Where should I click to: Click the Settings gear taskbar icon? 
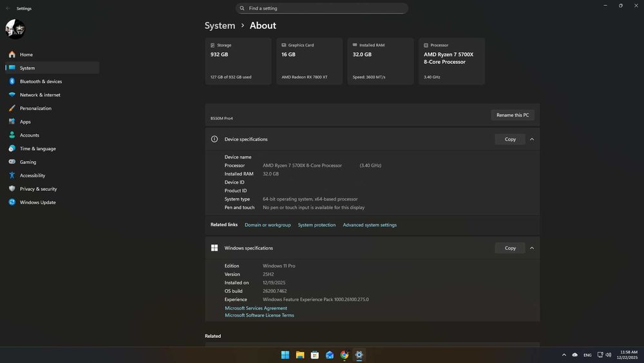359,355
